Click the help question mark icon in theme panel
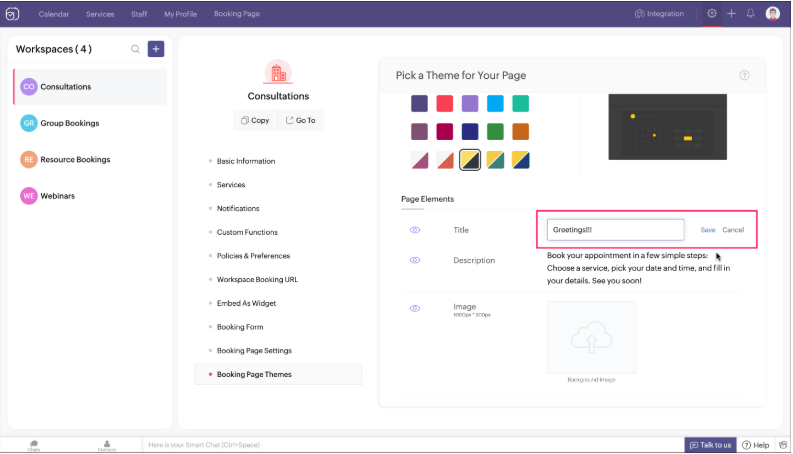This screenshot has width=793, height=454. point(744,75)
